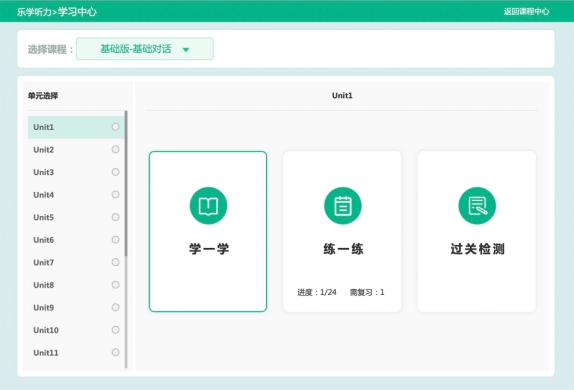This screenshot has width=574, height=390.
Task: Choose Unit1 in the unit list
Action: point(76,127)
